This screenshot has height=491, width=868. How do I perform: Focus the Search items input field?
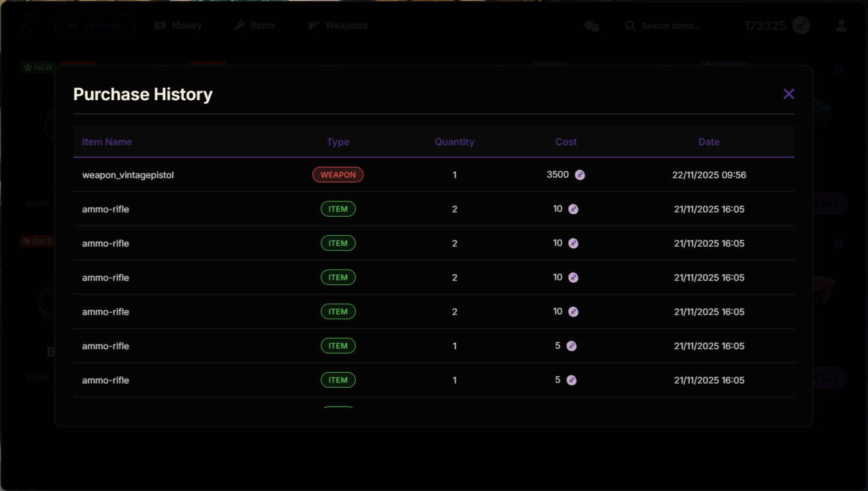(672, 26)
